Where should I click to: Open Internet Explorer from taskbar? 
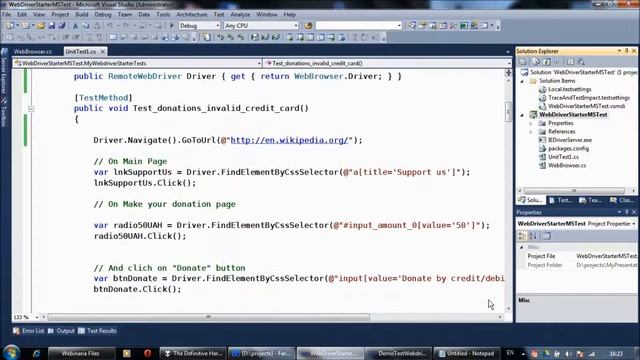[36, 353]
